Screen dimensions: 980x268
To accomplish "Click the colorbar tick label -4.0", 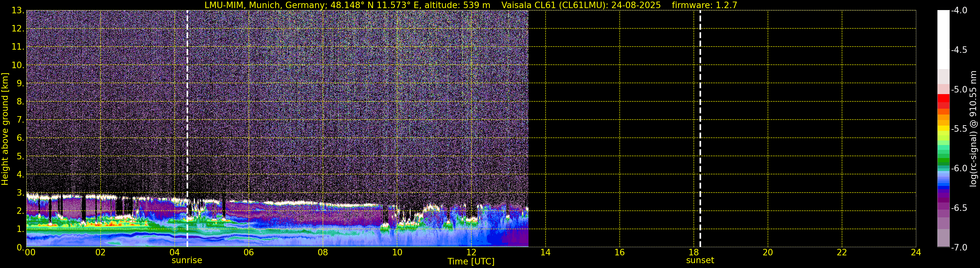I will [x=959, y=10].
